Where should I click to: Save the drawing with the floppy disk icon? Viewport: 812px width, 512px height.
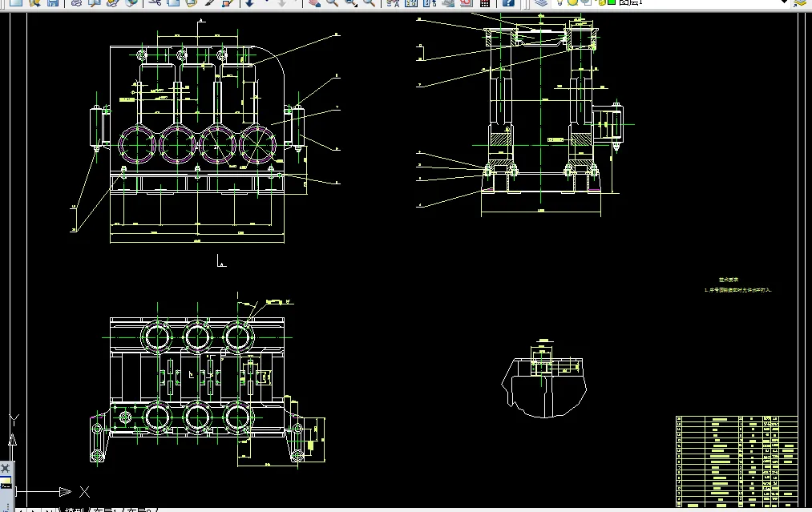[x=53, y=2]
